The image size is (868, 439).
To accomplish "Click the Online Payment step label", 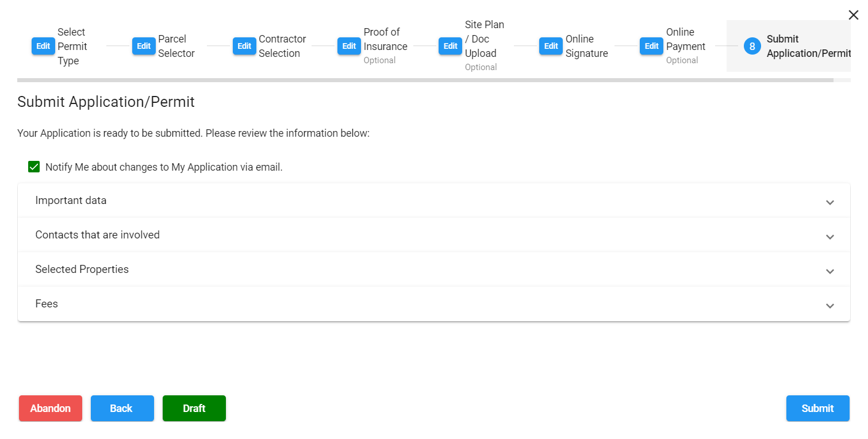I will 685,39.
